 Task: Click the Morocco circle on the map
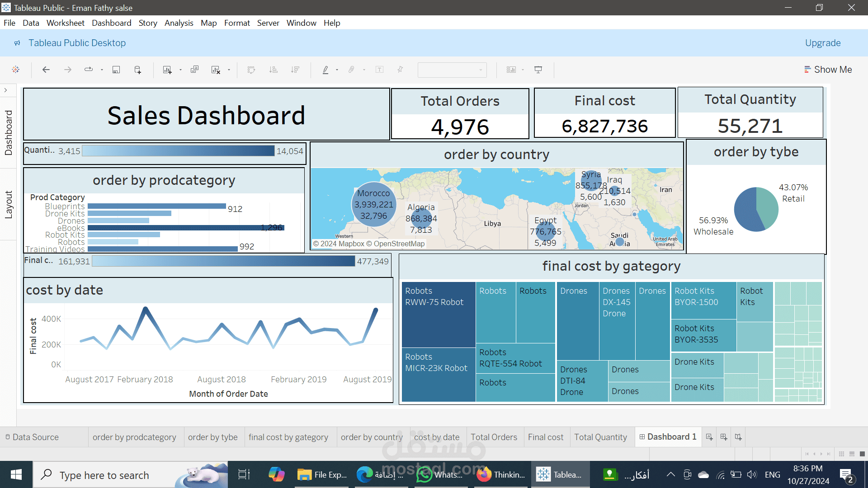point(373,204)
